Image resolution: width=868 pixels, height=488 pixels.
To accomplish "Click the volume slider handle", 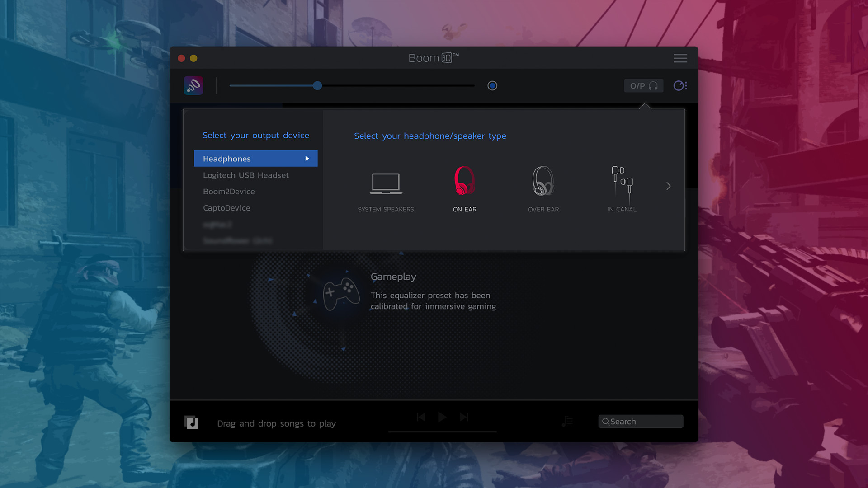I will click(x=317, y=86).
